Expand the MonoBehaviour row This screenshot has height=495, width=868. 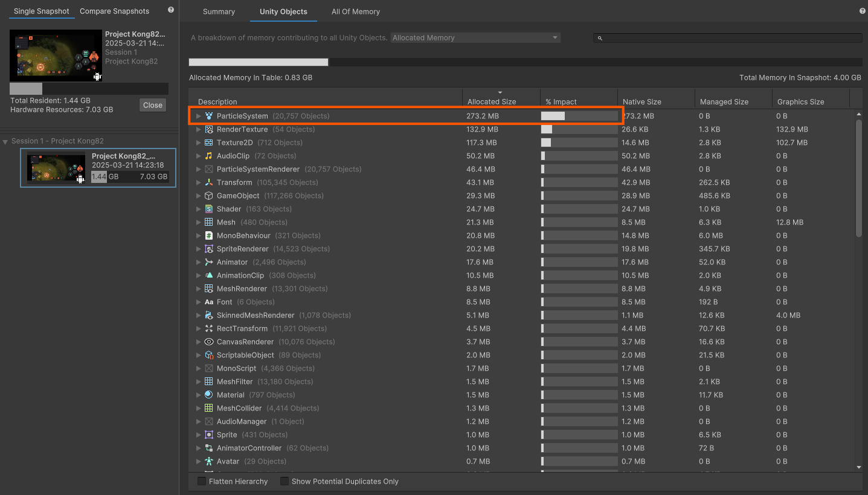[x=198, y=235]
